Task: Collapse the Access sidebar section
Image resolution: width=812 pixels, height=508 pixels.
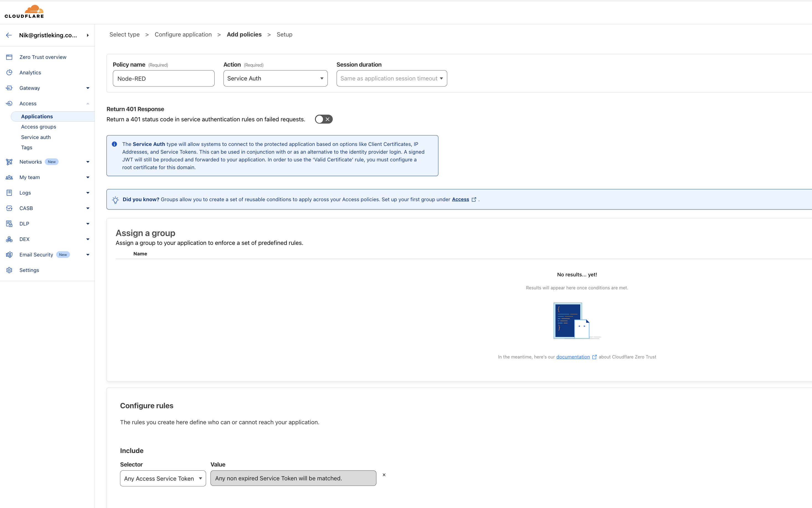Action: (88, 103)
